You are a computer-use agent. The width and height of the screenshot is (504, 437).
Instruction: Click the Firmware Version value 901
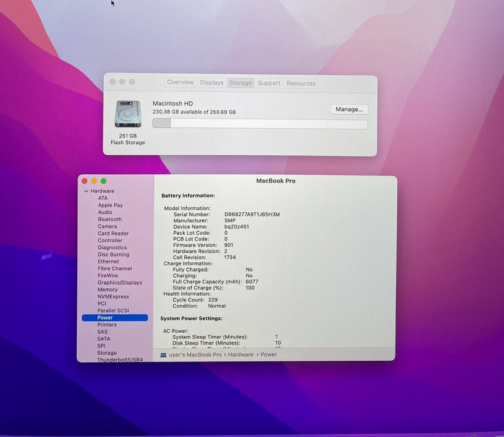point(229,245)
